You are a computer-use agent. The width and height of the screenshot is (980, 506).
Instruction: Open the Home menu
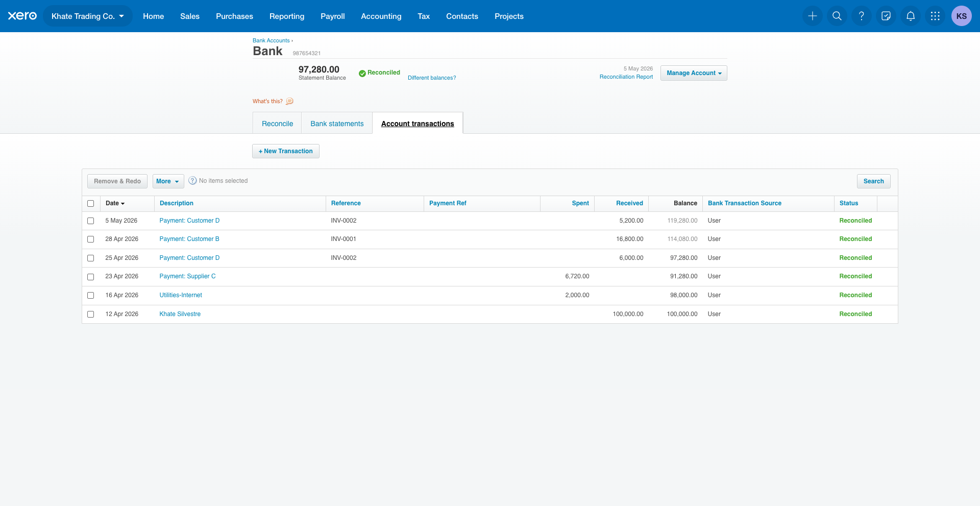153,16
